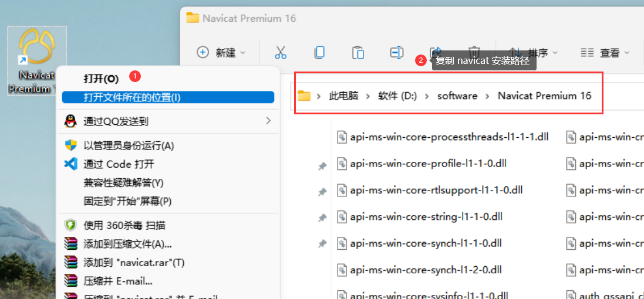Viewport: 644px width, 299px height.
Task: Click file icon of api-ms-win-core-profile-l1-1-0.dll
Action: click(x=342, y=163)
